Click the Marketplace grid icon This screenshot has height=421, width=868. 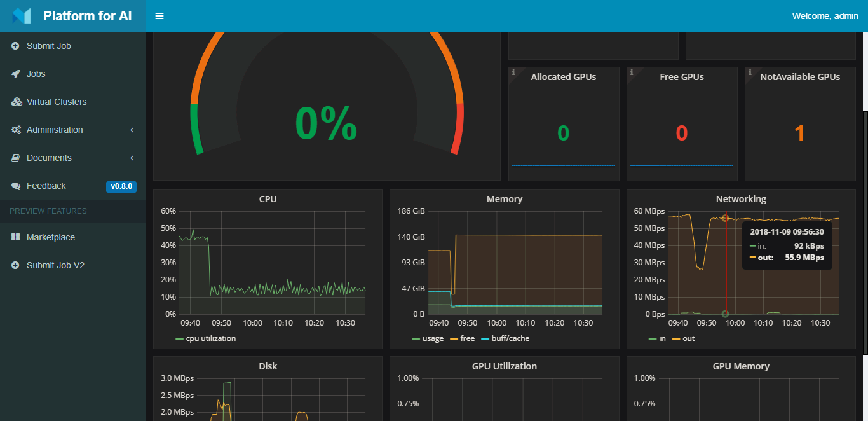16,237
